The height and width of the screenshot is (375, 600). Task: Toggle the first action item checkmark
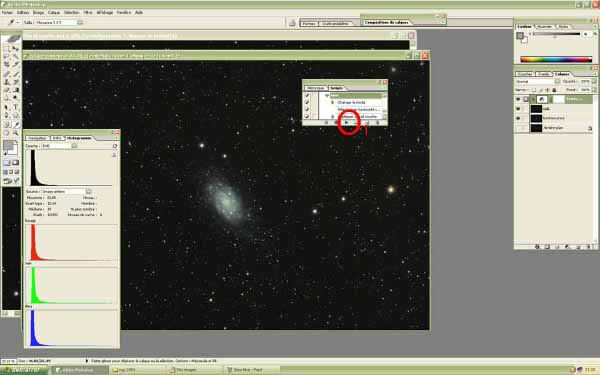click(307, 95)
